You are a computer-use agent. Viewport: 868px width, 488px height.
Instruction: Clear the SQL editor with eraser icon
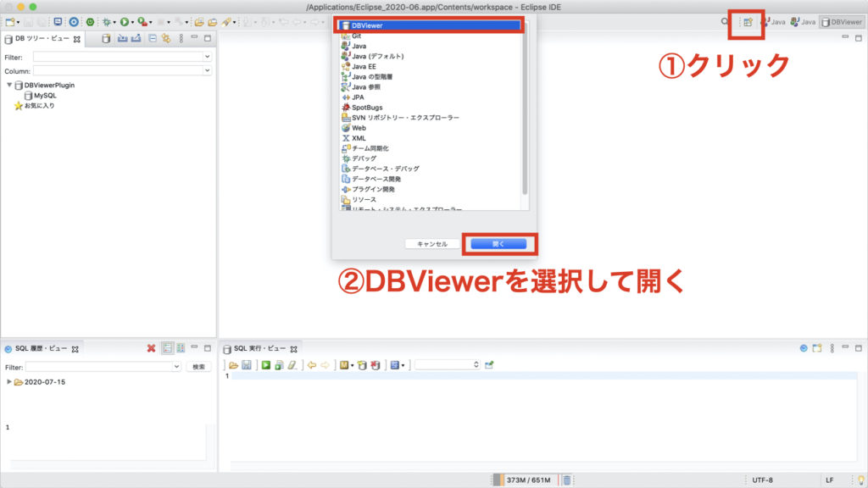292,365
